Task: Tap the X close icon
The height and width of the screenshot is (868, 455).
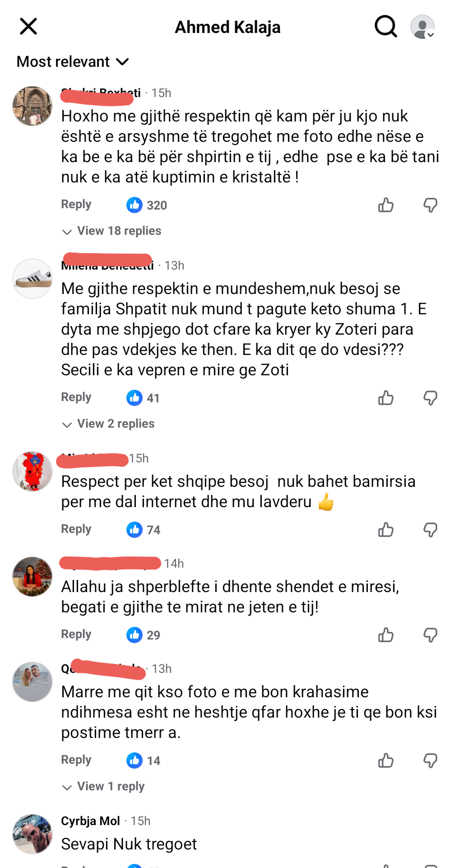Action: coord(28,27)
